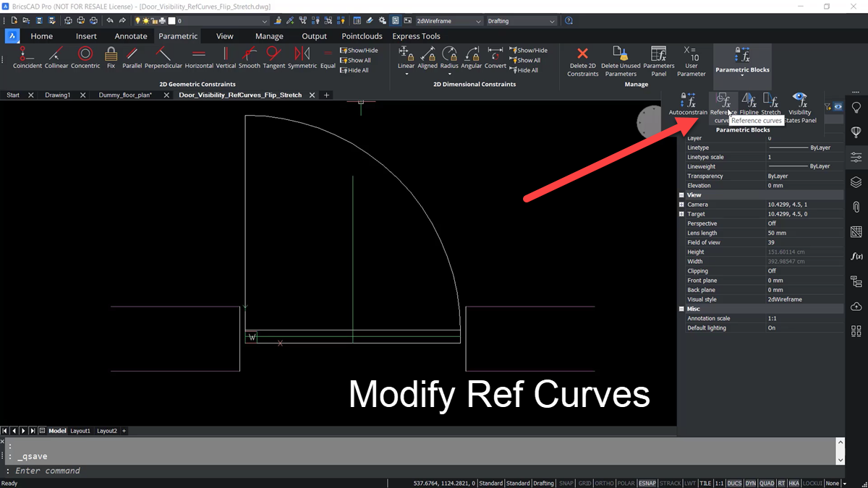Toggle DUCS in the status bar
Viewport: 868px width, 488px height.
[x=734, y=483]
